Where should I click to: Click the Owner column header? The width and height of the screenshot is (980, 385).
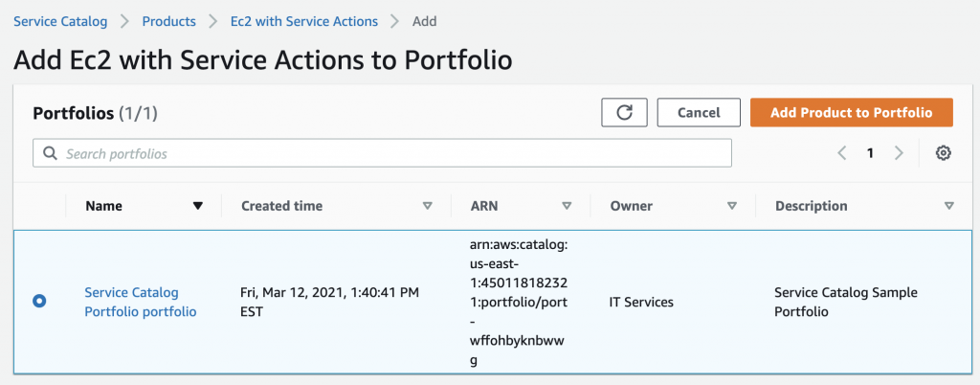pos(632,206)
